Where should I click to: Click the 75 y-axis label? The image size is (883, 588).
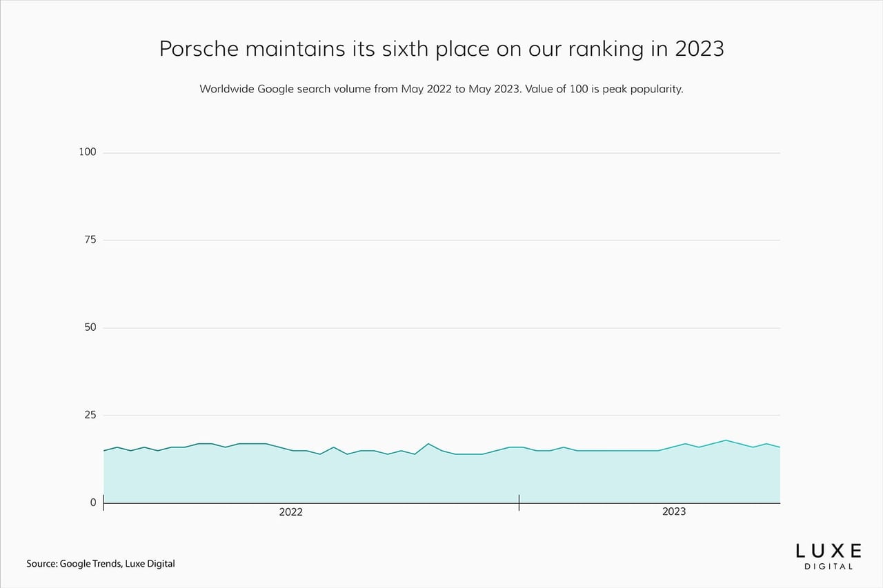click(90, 239)
